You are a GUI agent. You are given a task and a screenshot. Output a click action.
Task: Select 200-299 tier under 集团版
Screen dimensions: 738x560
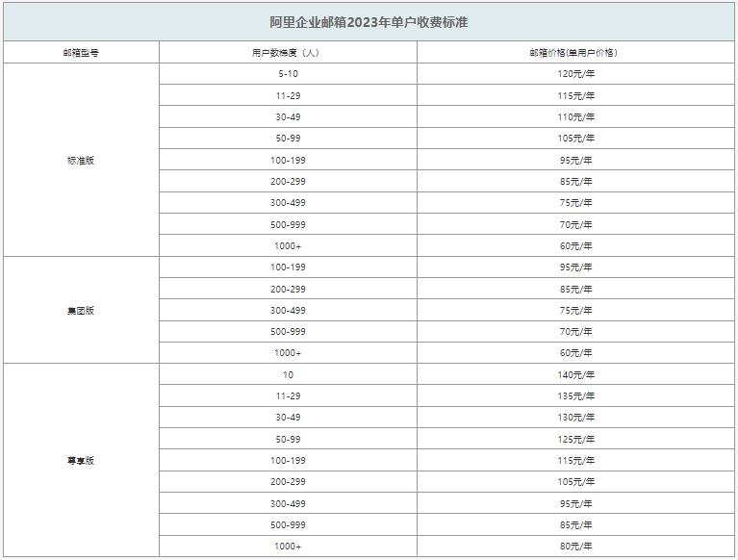point(288,289)
